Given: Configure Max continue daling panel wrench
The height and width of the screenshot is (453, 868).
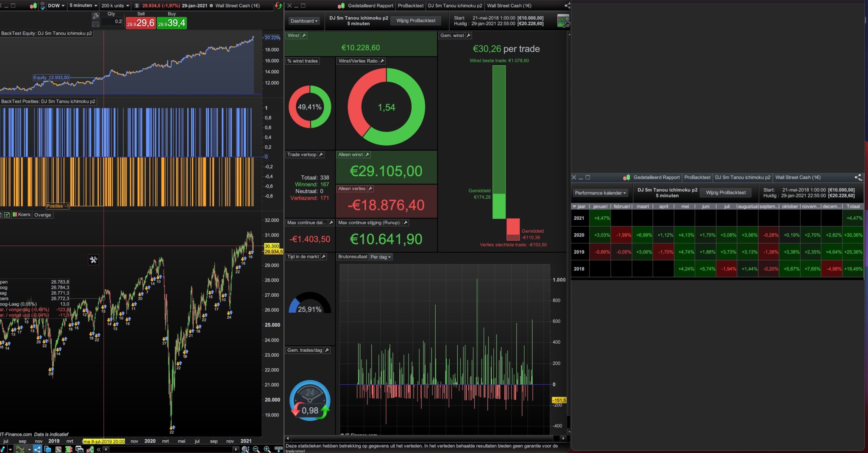Looking at the screenshot, I should [x=331, y=222].
